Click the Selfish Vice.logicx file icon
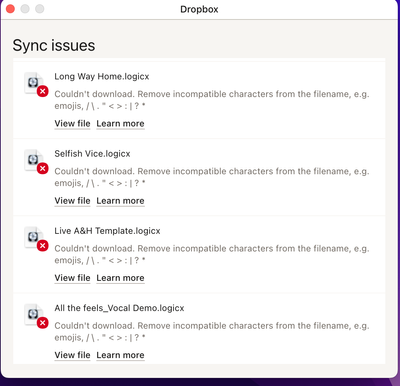This screenshot has height=386, width=400. point(36,162)
